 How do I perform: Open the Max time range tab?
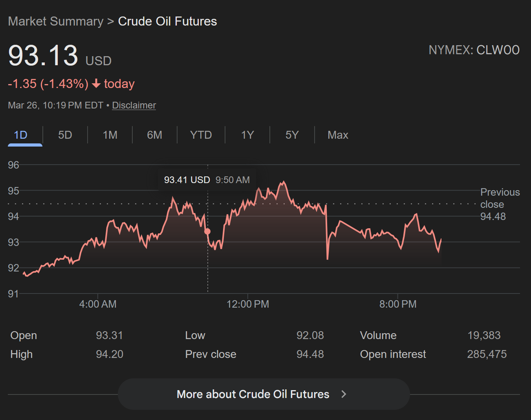(x=338, y=135)
